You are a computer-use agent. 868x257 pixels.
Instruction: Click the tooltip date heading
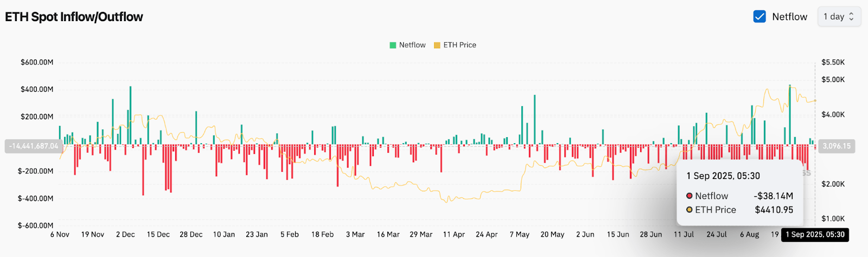pos(723,176)
